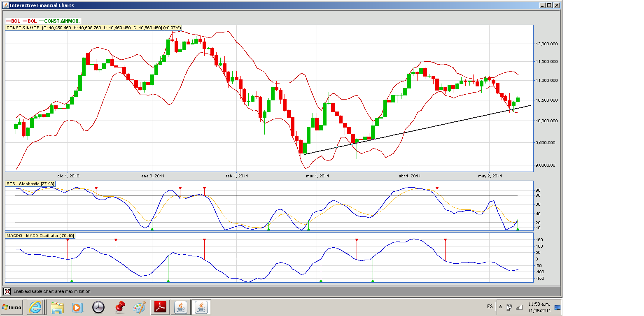Expand hidden system tray icons chevron
This screenshot has width=644, height=316.
pyautogui.click(x=500, y=307)
